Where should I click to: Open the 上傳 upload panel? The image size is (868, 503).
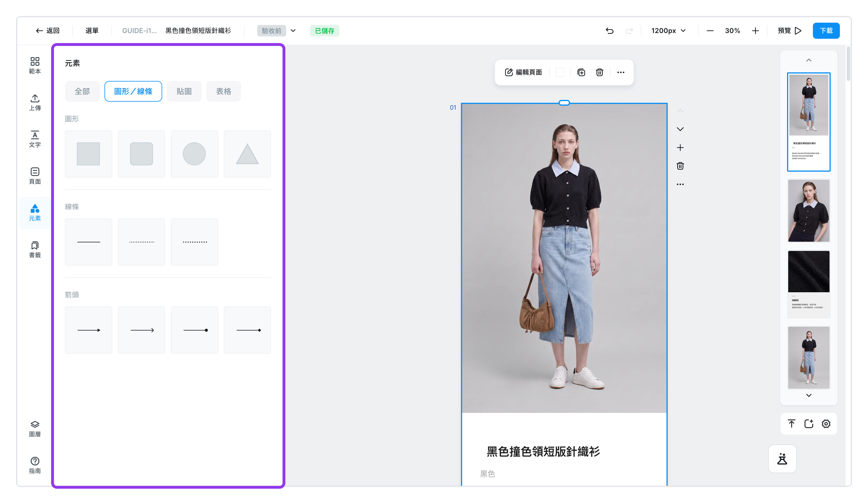(35, 102)
